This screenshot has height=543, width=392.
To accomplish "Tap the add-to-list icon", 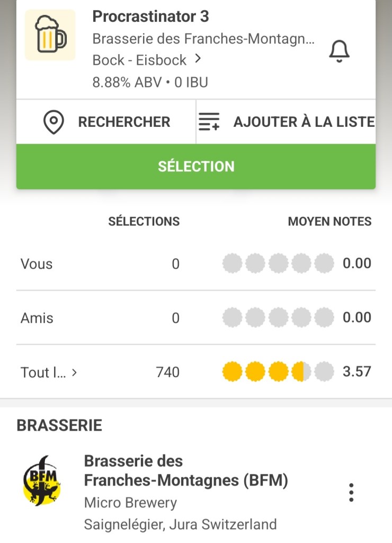I will 209,122.
